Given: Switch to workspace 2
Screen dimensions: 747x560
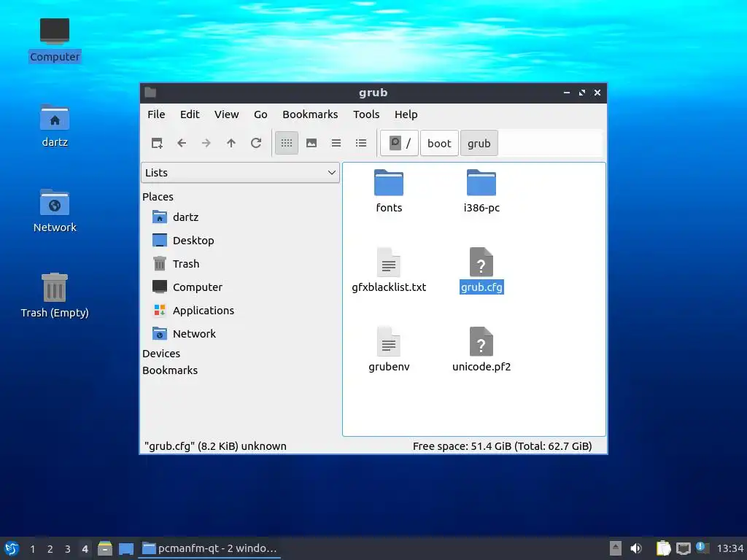Looking at the screenshot, I should [x=50, y=549].
